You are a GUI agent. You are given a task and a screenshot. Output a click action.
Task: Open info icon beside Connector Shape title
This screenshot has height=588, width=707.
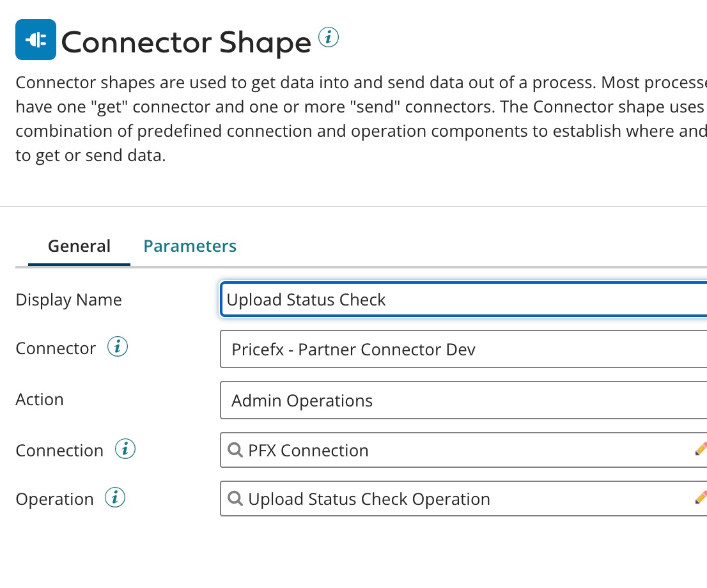pyautogui.click(x=328, y=38)
